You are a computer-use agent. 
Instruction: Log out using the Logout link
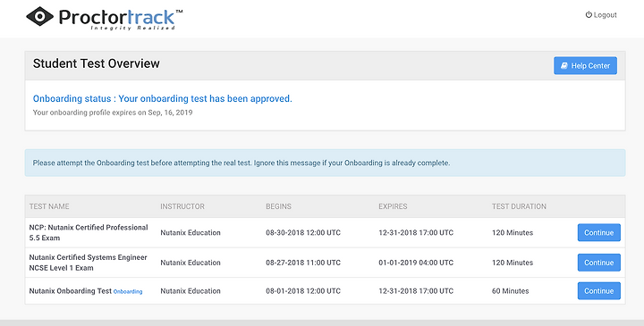coord(601,15)
